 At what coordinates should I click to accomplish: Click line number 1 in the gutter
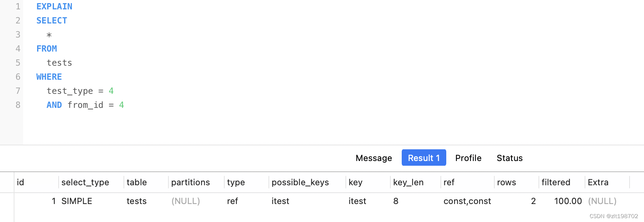pyautogui.click(x=18, y=7)
